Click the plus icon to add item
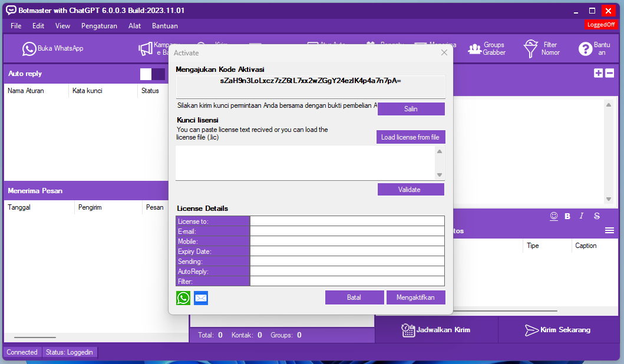 click(598, 73)
